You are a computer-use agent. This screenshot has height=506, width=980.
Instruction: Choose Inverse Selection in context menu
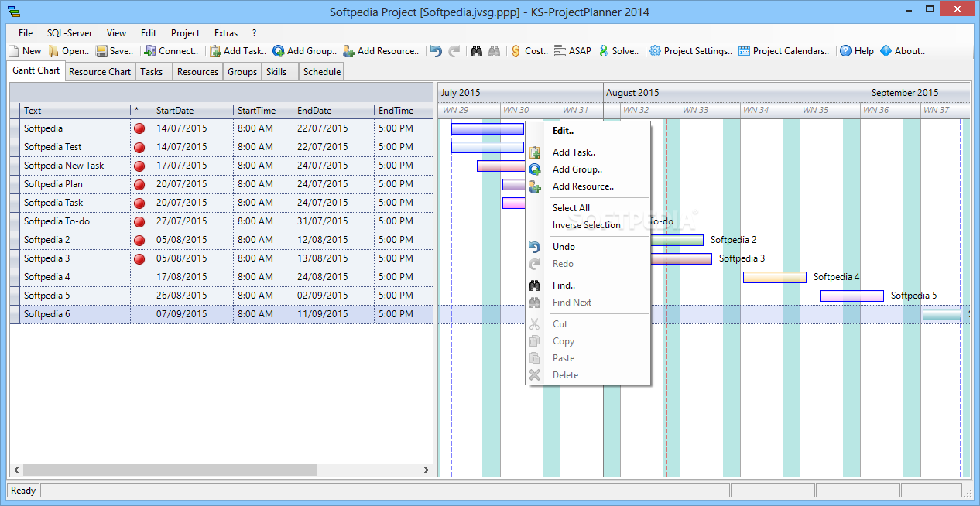coord(588,225)
